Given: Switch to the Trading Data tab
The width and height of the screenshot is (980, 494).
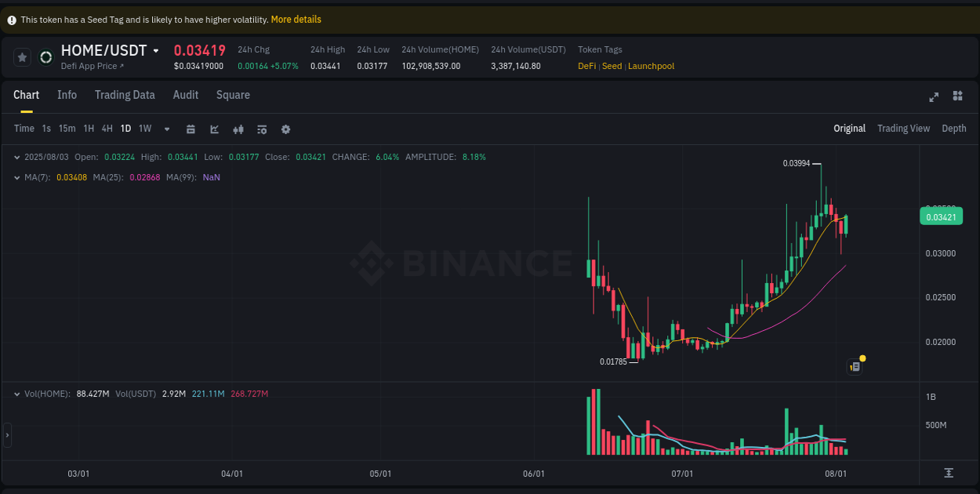Looking at the screenshot, I should 125,95.
